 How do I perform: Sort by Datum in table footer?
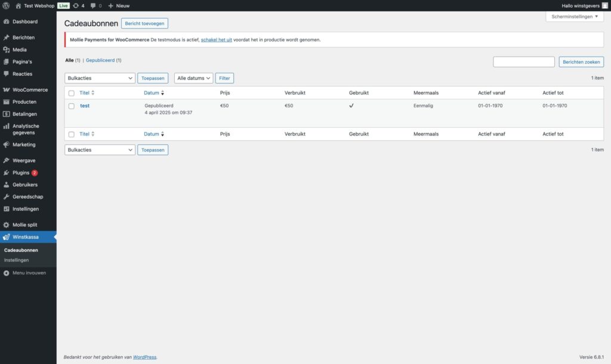tap(154, 134)
